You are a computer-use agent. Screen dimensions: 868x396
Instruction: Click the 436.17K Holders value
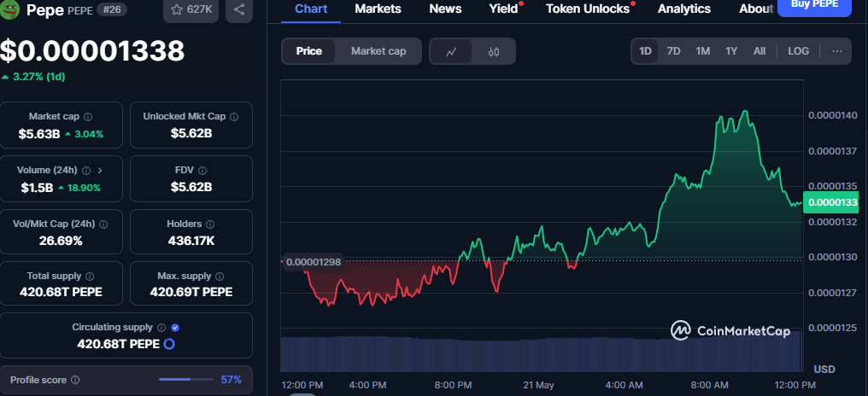[191, 241]
